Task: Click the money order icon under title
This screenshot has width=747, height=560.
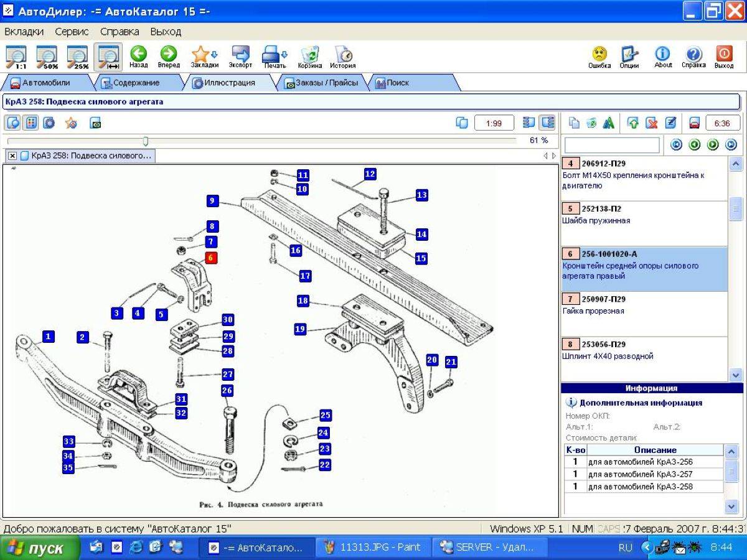Action: (x=95, y=123)
